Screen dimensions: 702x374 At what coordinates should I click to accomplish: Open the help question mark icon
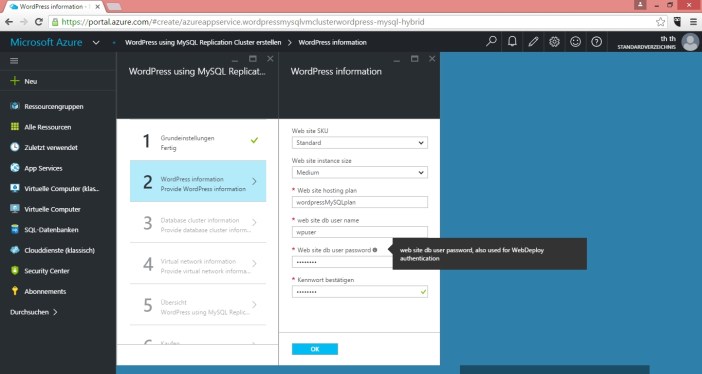pos(596,42)
